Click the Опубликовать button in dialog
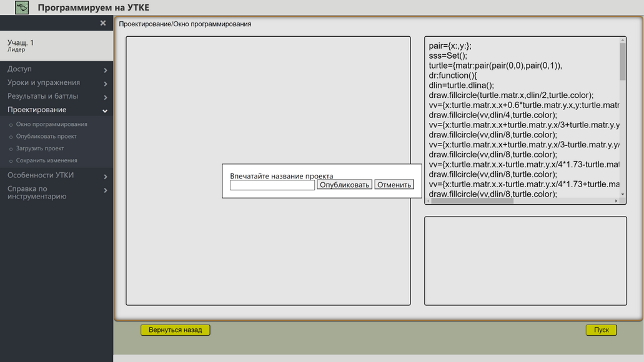 [345, 185]
